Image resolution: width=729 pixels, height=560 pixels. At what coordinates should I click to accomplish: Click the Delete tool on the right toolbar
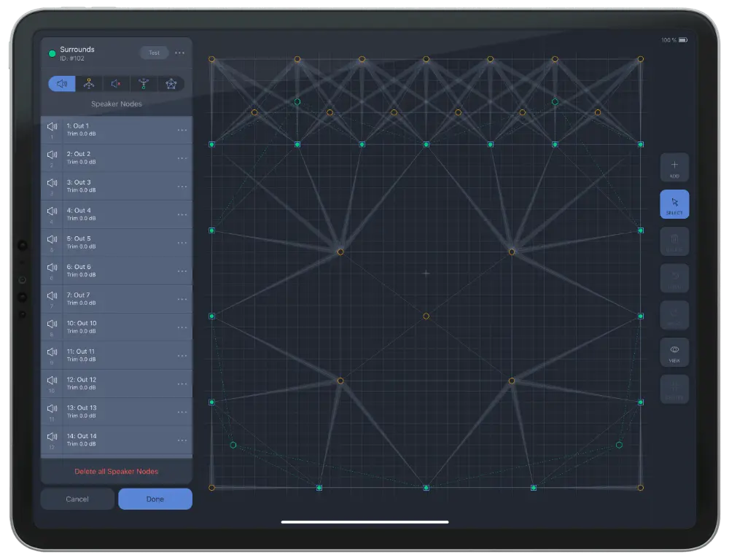[674, 241]
